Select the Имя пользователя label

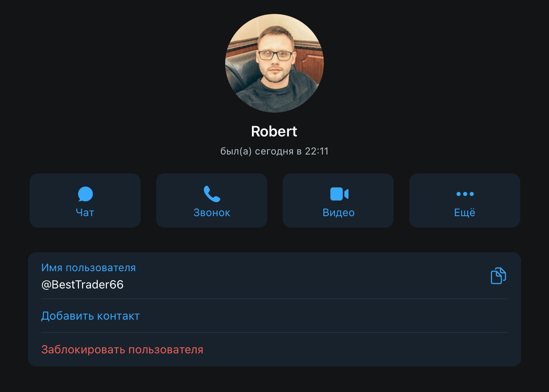pos(88,267)
